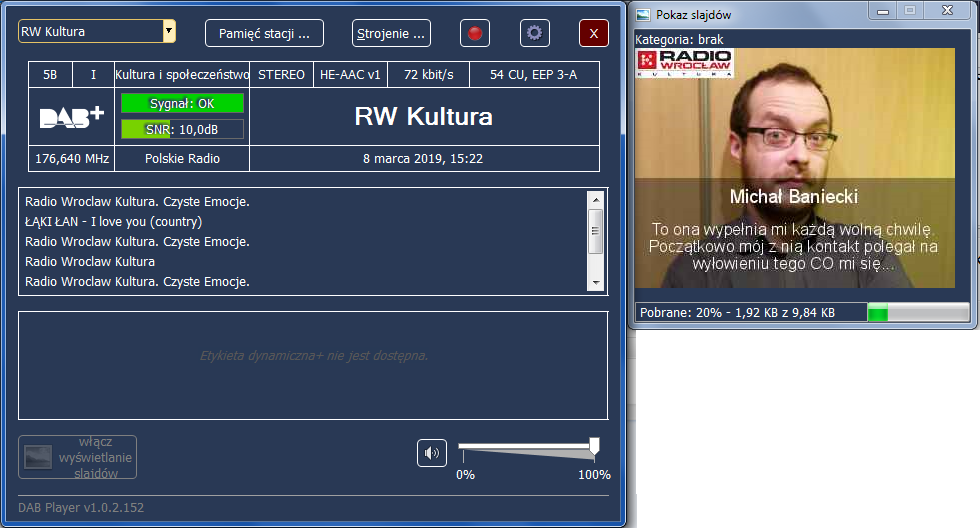980x528 pixels.
Task: Open the Pamięć stacji station memory
Action: pyautogui.click(x=265, y=33)
